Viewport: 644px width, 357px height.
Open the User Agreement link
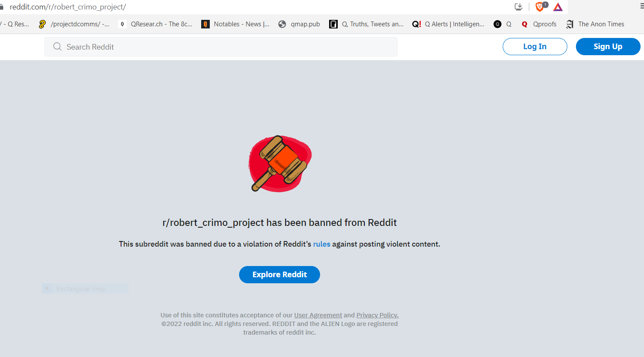[x=318, y=315]
